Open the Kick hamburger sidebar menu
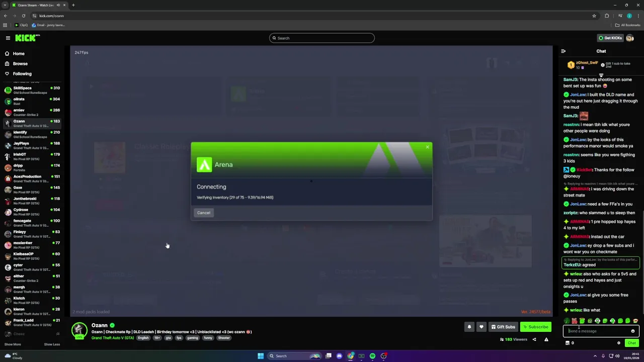The image size is (644, 362). [8, 38]
